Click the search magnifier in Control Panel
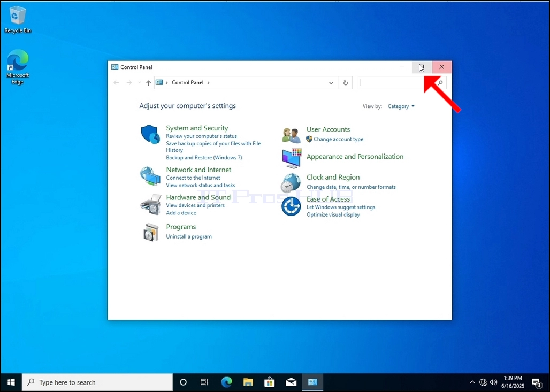This screenshot has height=392, width=550. [440, 83]
